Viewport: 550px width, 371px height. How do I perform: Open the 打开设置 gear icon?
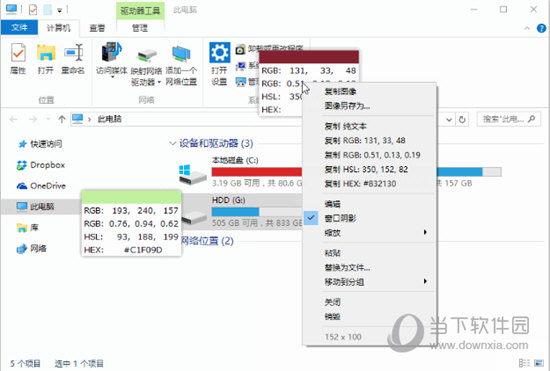[220, 53]
